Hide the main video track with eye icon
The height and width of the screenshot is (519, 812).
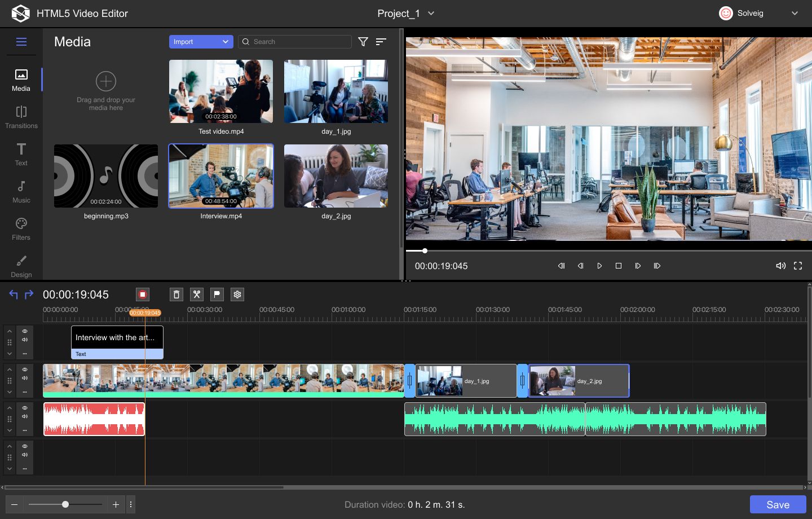(25, 370)
